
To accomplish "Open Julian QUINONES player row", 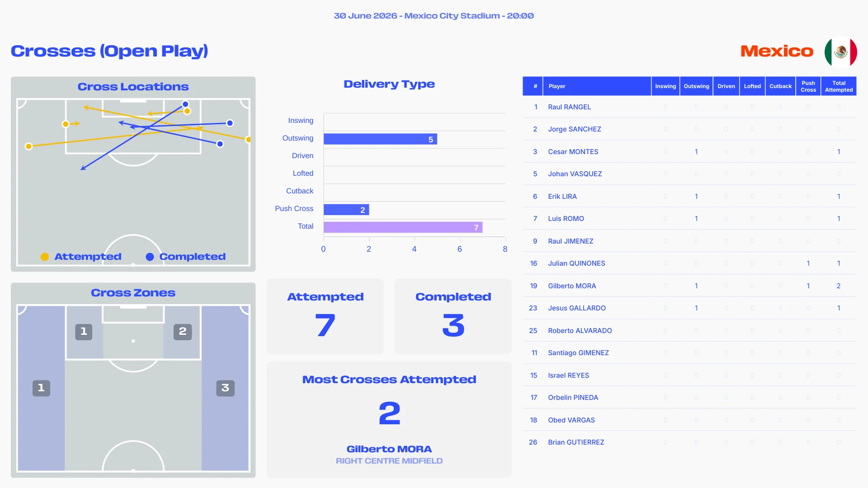I will pyautogui.click(x=689, y=263).
